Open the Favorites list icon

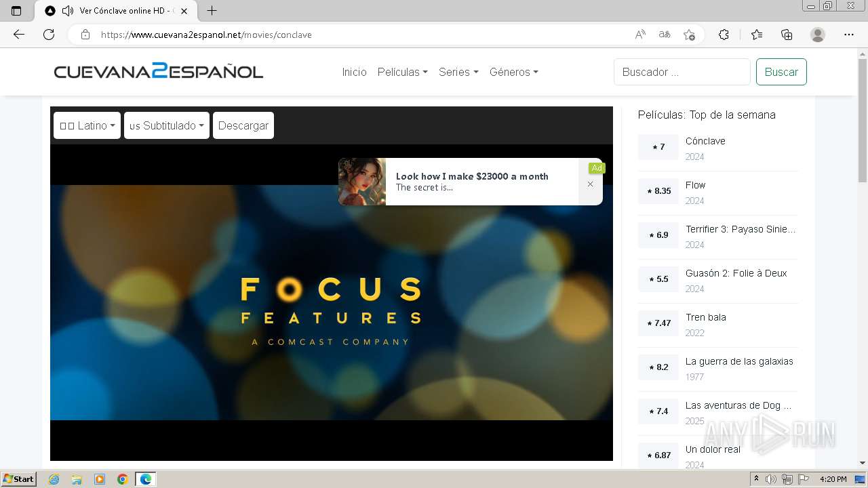(x=757, y=35)
